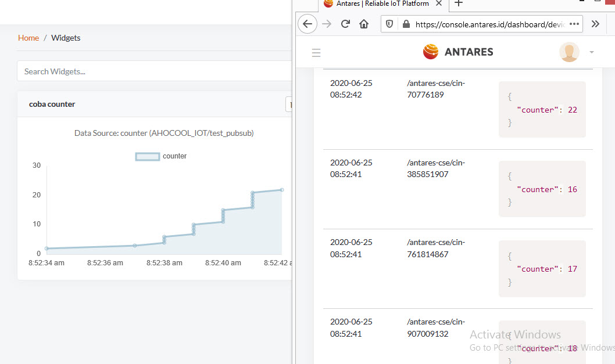Click the Home breadcrumb link
Image resolution: width=615 pixels, height=364 pixels.
(x=28, y=37)
